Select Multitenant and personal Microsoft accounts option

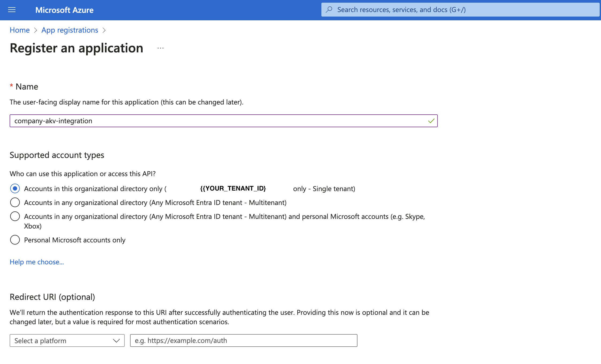tap(15, 216)
